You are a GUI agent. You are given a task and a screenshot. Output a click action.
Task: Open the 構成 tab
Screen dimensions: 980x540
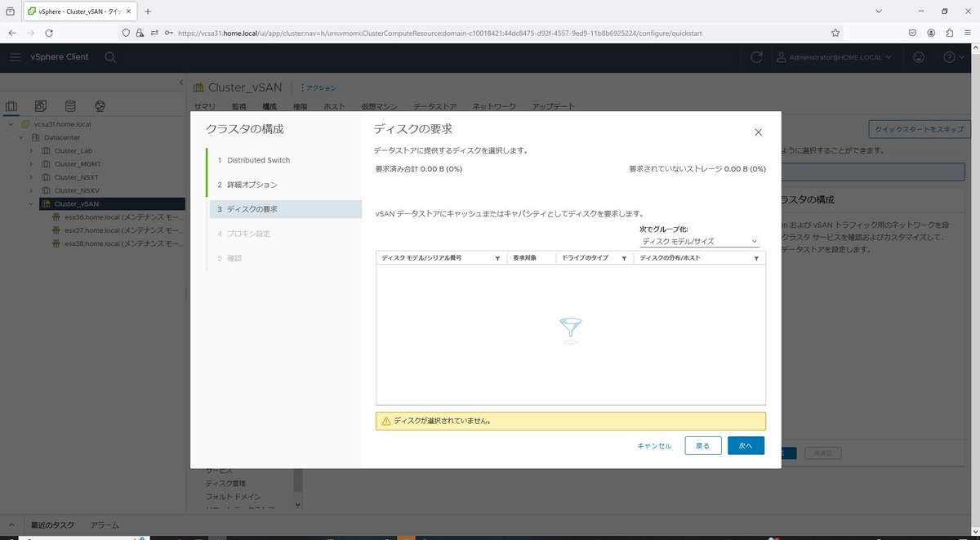coord(269,106)
